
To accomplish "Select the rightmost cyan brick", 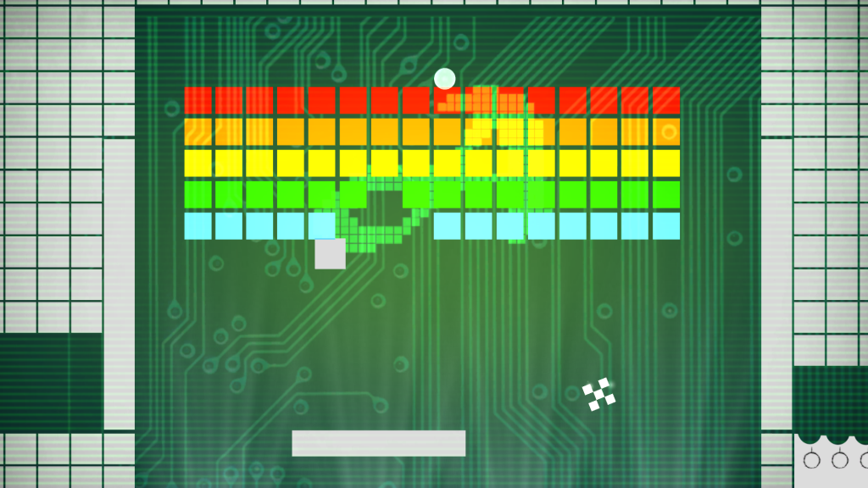I will click(x=666, y=226).
